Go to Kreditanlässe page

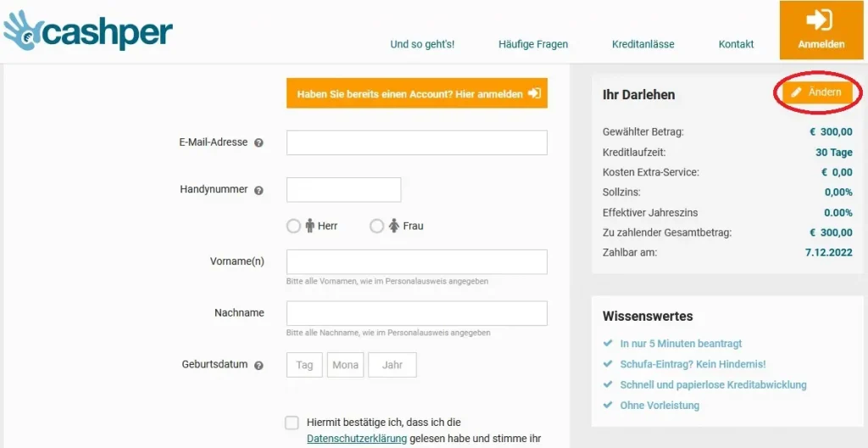pyautogui.click(x=643, y=44)
